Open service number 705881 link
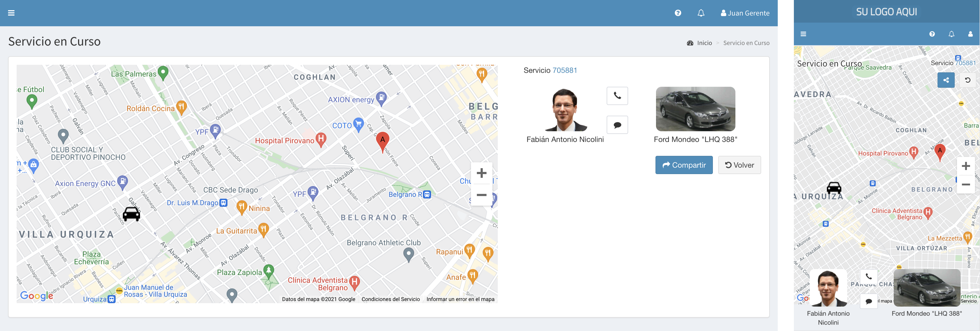 (565, 70)
